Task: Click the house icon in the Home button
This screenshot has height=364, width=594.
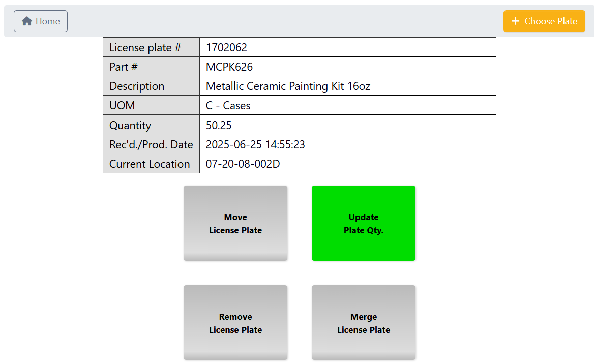Action: 26,21
